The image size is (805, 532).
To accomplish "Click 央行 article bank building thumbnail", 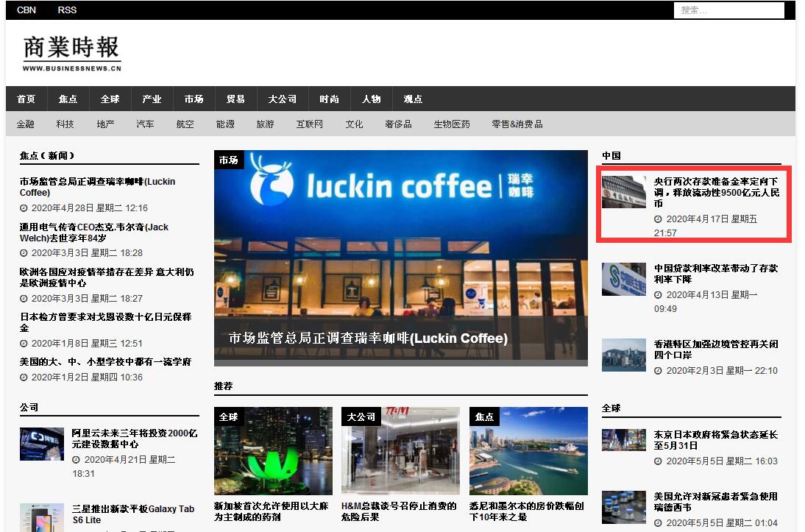I will [624, 191].
